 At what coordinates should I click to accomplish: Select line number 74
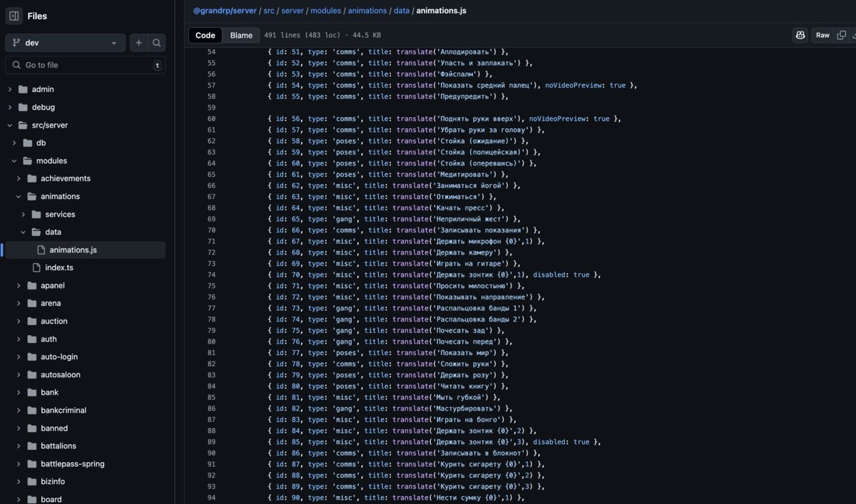click(x=211, y=274)
